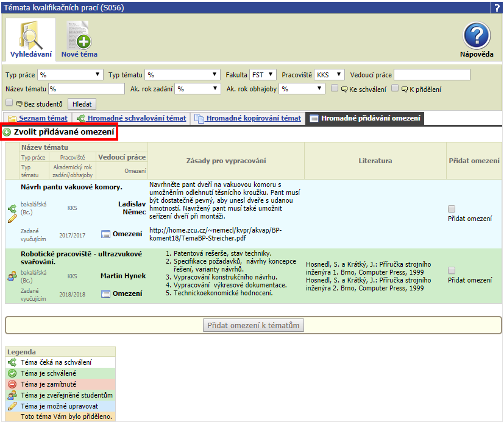This screenshot has height=425, width=504.
Task: Click the Přidat omezení column header
Action: (474, 161)
